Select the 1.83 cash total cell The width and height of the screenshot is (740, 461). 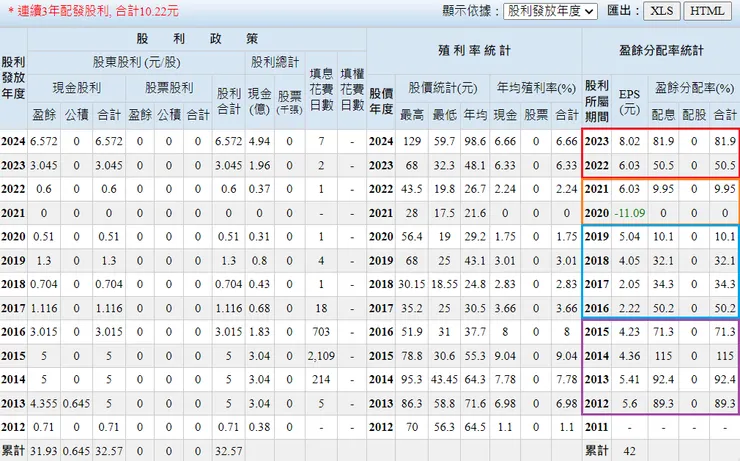point(260,332)
